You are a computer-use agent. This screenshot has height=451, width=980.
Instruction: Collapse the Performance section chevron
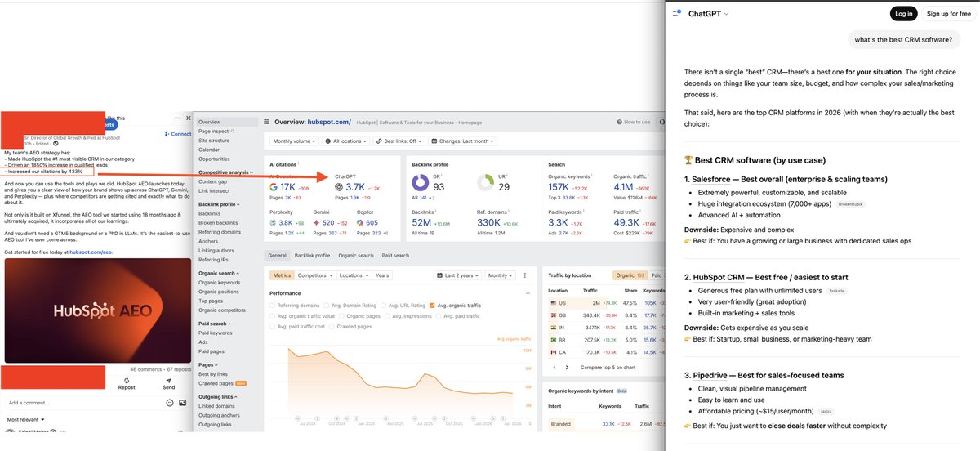[x=529, y=292]
